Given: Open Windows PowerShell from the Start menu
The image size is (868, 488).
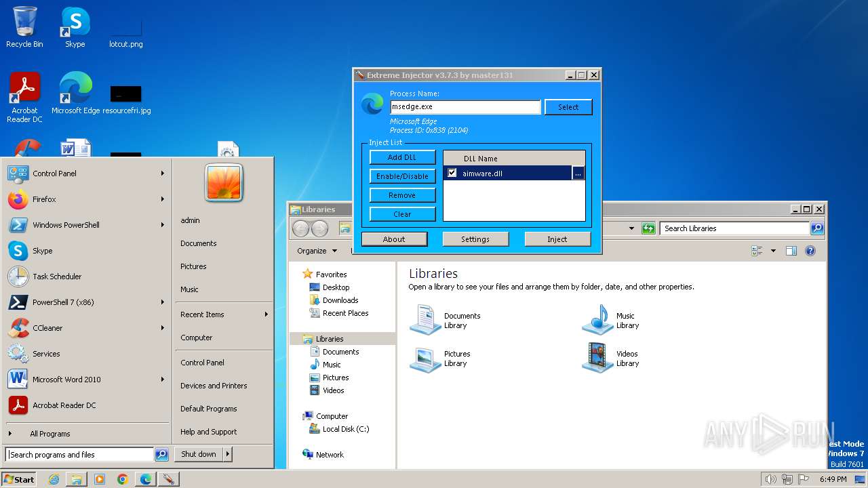Looking at the screenshot, I should [x=86, y=225].
